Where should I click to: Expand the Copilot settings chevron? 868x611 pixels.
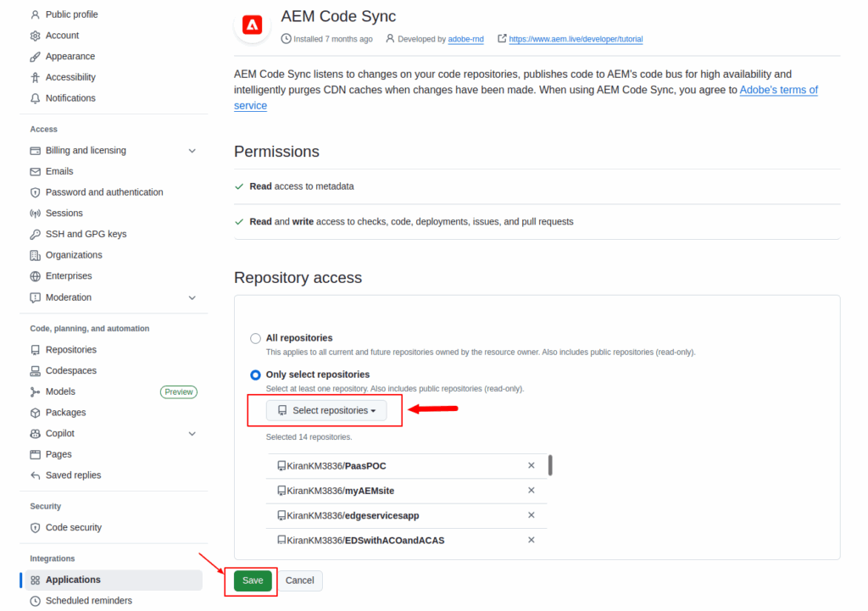tap(192, 433)
